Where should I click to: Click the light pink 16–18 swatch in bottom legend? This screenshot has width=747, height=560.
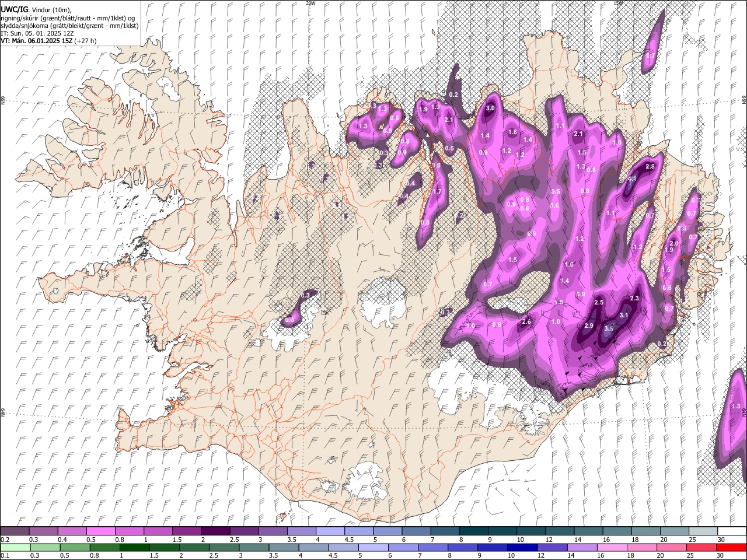612,548
